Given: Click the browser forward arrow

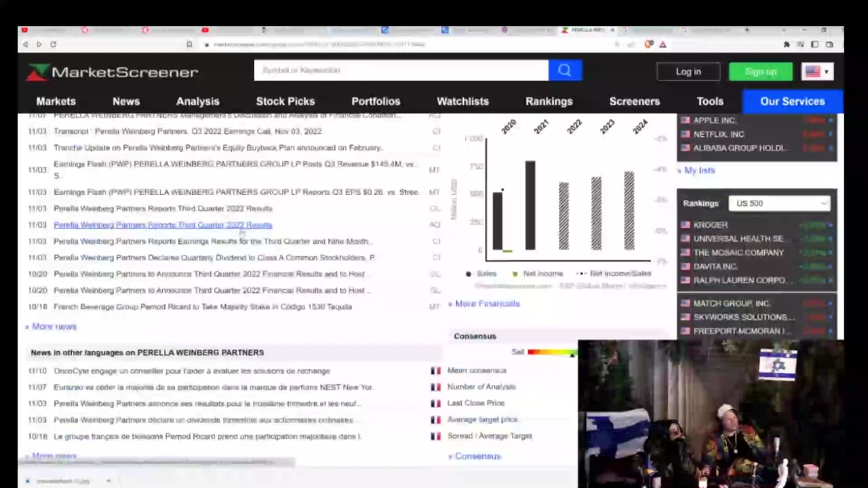Looking at the screenshot, I should pos(39,45).
